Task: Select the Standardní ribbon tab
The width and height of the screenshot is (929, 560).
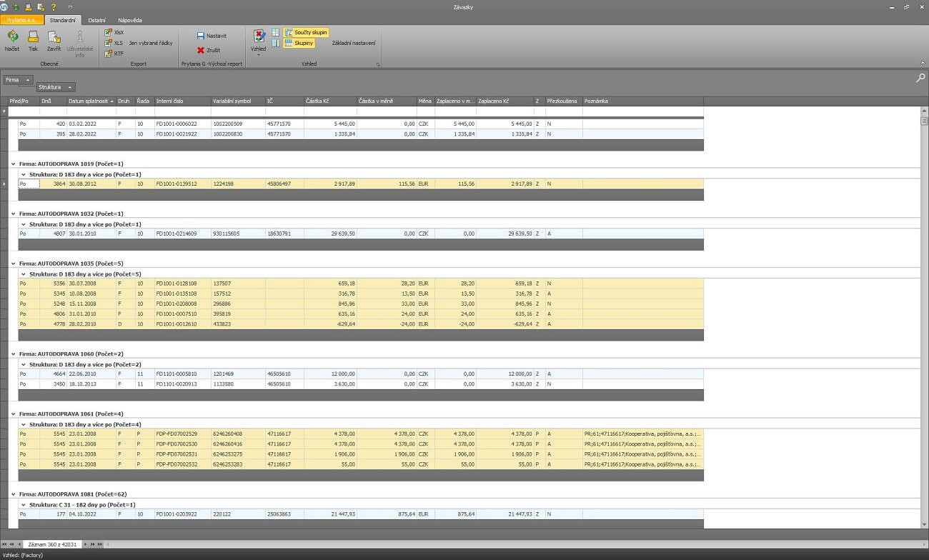Action: click(63, 20)
